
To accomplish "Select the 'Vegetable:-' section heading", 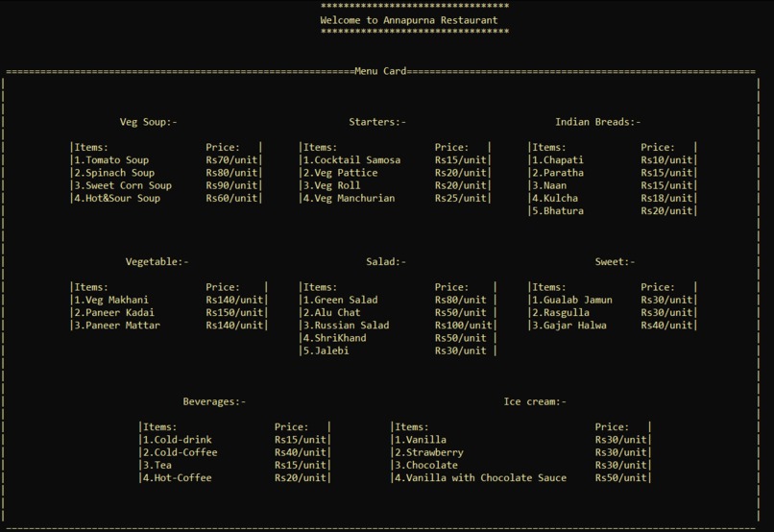I will tap(157, 261).
